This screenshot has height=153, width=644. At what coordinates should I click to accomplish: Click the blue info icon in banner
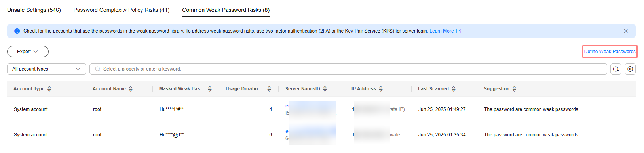pos(17,31)
